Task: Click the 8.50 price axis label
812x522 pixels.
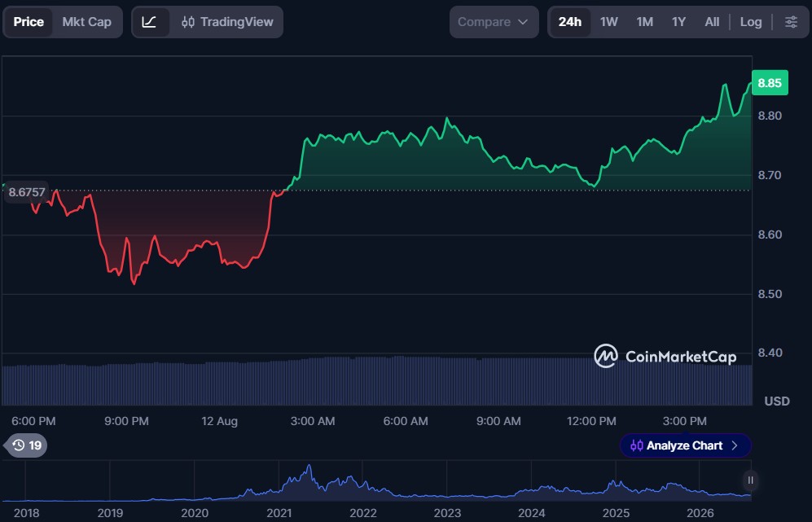Action: [x=770, y=294]
